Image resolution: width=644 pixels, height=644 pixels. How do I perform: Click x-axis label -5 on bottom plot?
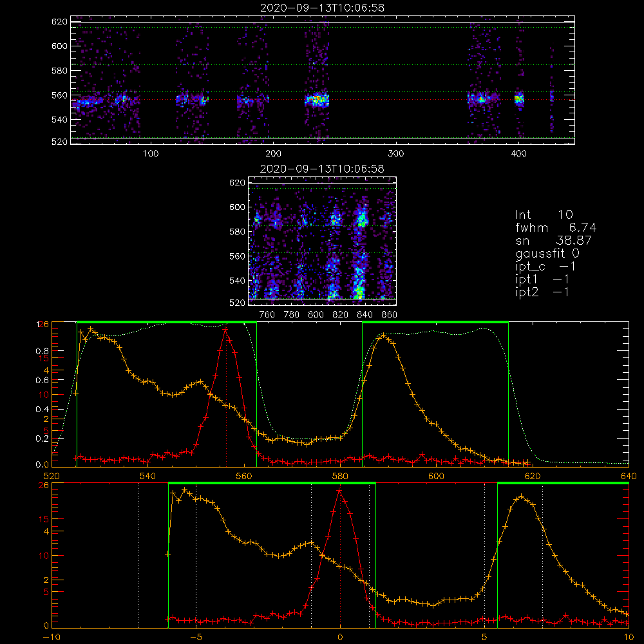(196, 637)
